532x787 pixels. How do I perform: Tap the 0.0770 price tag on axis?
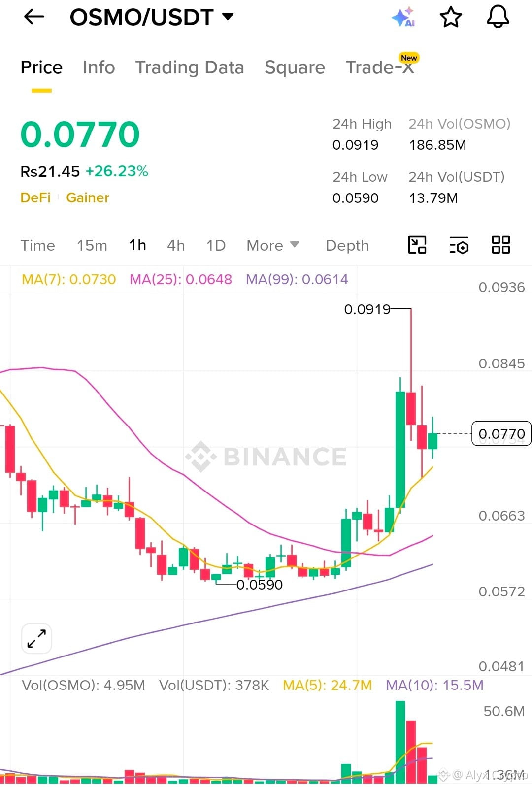click(x=501, y=433)
